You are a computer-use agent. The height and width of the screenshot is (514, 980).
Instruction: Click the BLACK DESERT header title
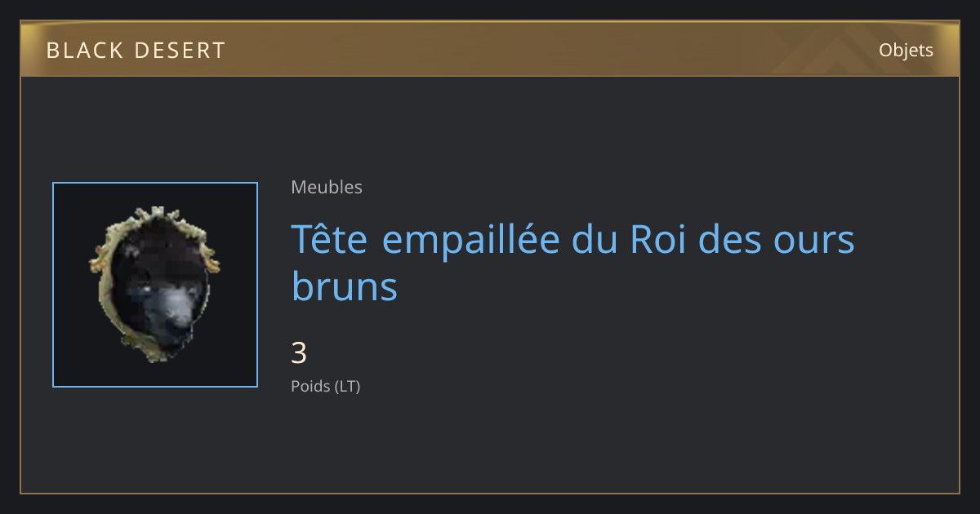(136, 51)
